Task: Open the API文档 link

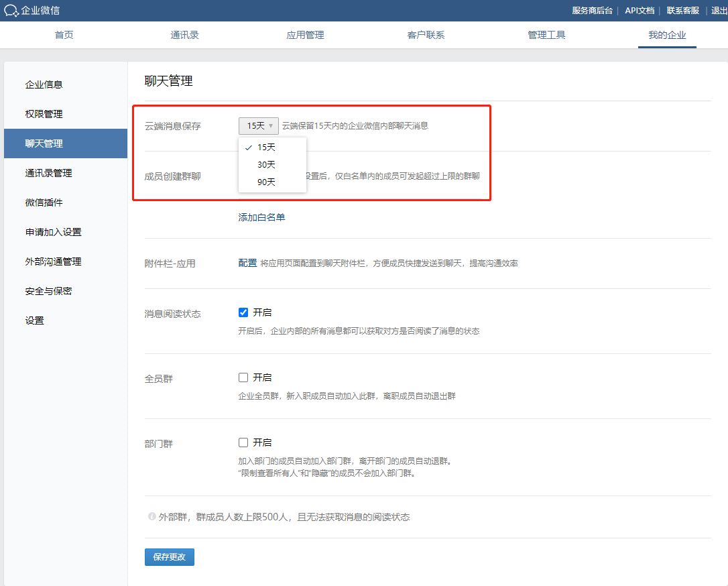Action: click(639, 11)
